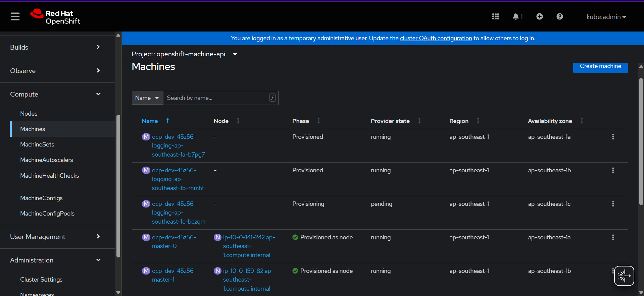Open machine ocp-dev-45z56-logging-ap-southeast-1a-b7pg7

click(178, 145)
